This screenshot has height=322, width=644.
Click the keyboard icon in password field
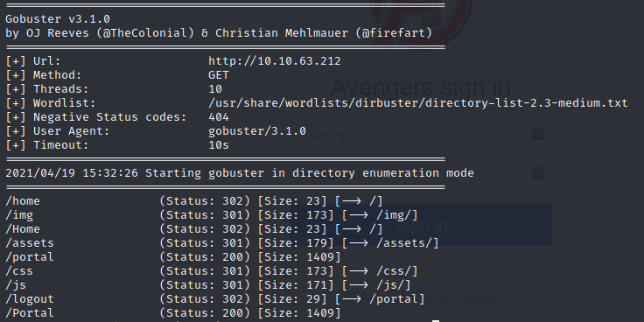pyautogui.click(x=537, y=173)
